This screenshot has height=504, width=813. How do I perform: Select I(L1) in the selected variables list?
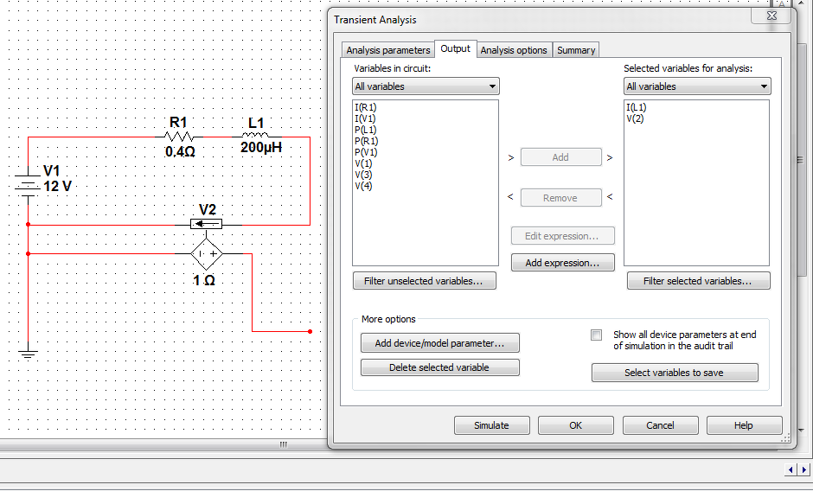637,107
